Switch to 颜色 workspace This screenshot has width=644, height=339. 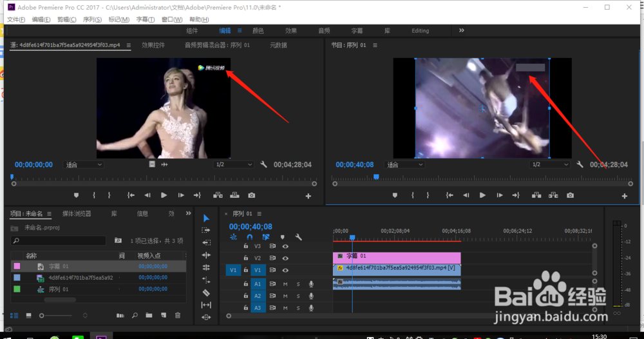pos(258,31)
